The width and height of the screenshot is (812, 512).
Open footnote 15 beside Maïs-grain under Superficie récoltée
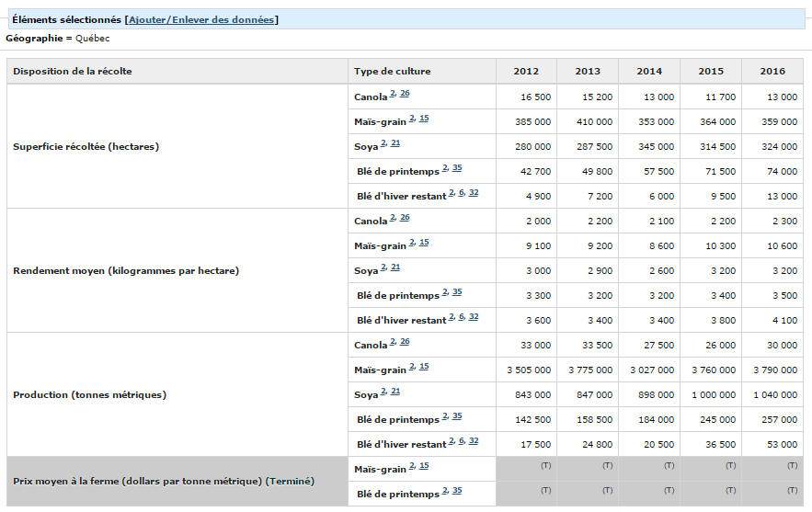424,119
